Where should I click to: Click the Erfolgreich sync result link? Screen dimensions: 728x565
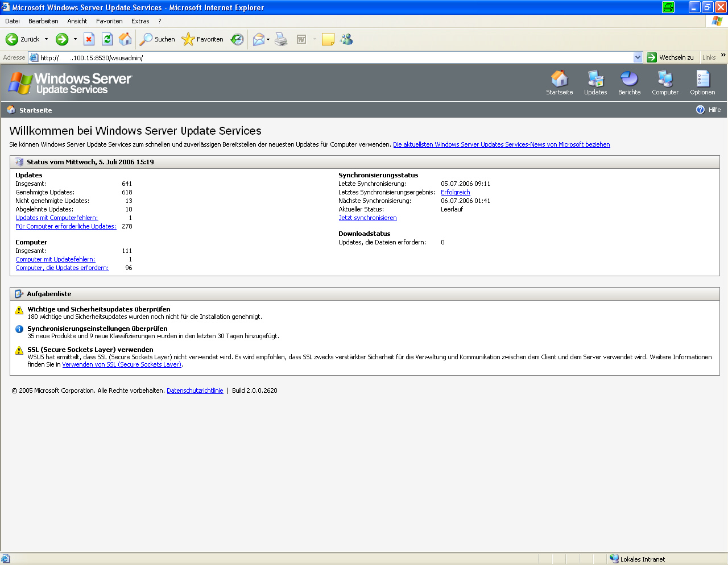click(456, 192)
